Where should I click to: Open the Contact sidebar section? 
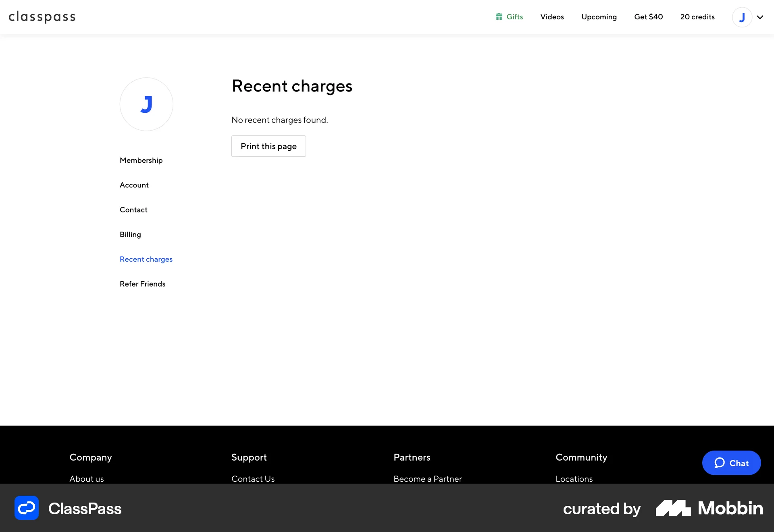133,210
